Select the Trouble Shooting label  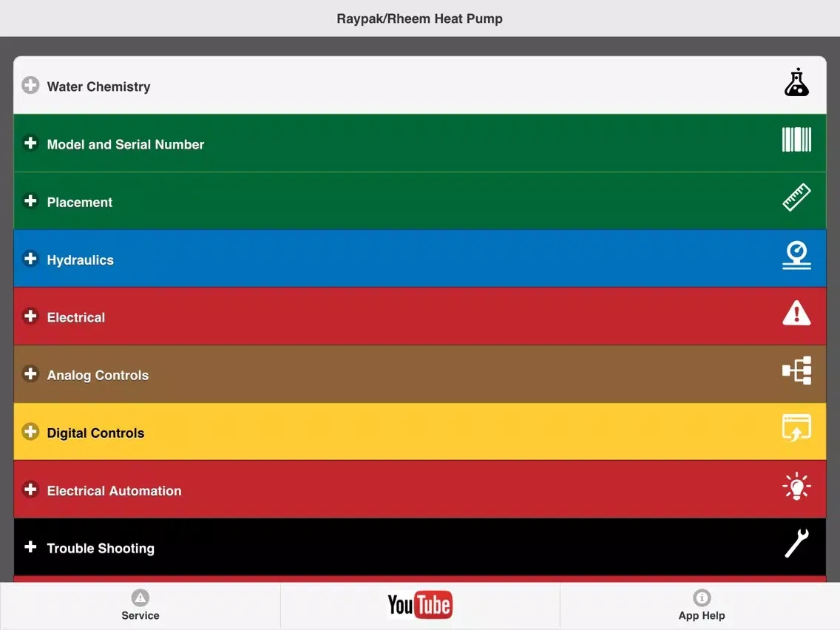tap(101, 549)
